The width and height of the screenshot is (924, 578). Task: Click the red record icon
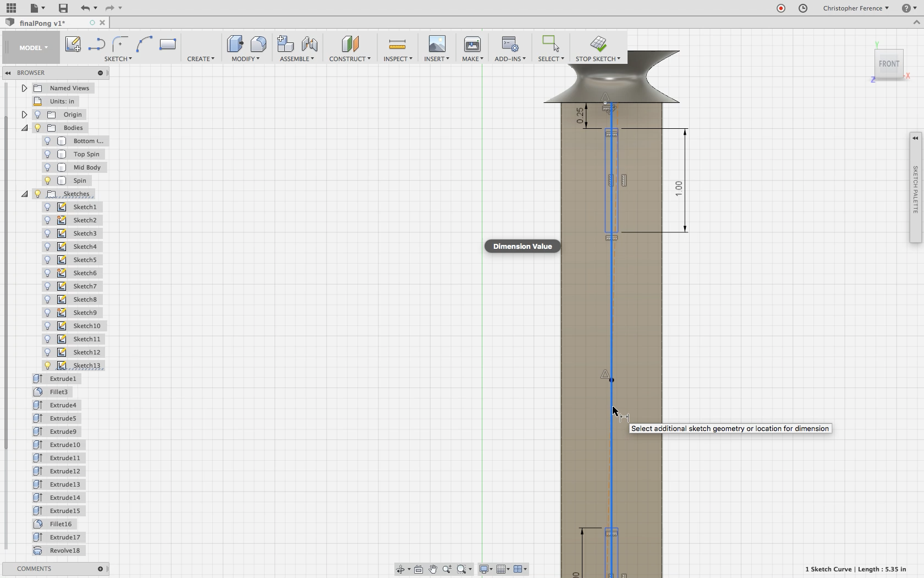pyautogui.click(x=781, y=8)
